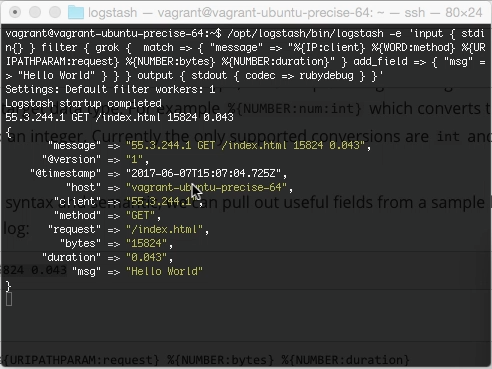Click the "15824" bytes value

coord(146,243)
